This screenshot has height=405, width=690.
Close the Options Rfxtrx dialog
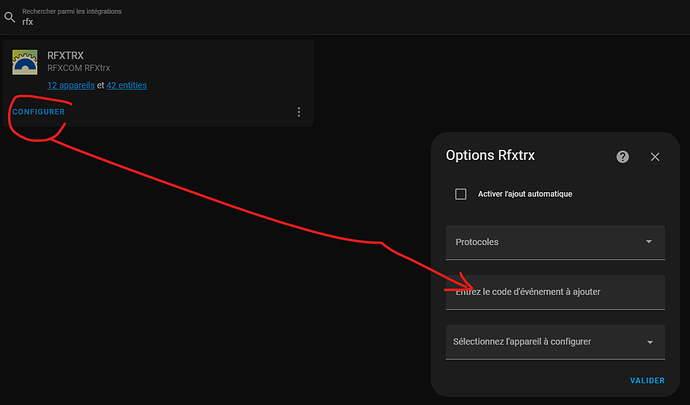(655, 157)
